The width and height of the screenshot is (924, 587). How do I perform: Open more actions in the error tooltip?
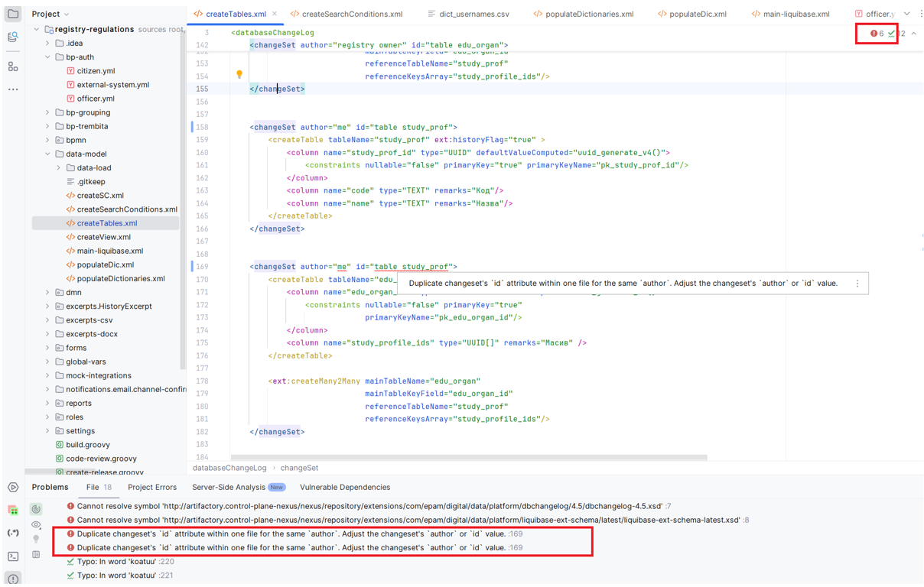[x=857, y=284]
